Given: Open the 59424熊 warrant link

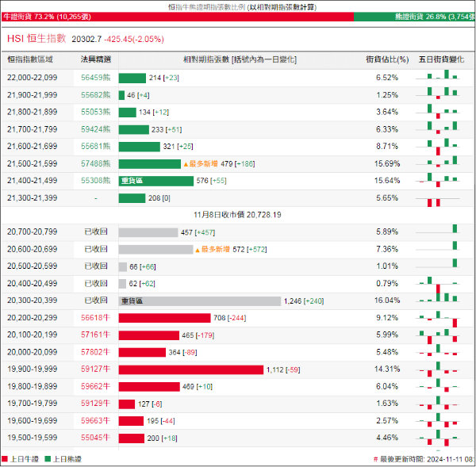Looking at the screenshot, I should click(x=96, y=129).
